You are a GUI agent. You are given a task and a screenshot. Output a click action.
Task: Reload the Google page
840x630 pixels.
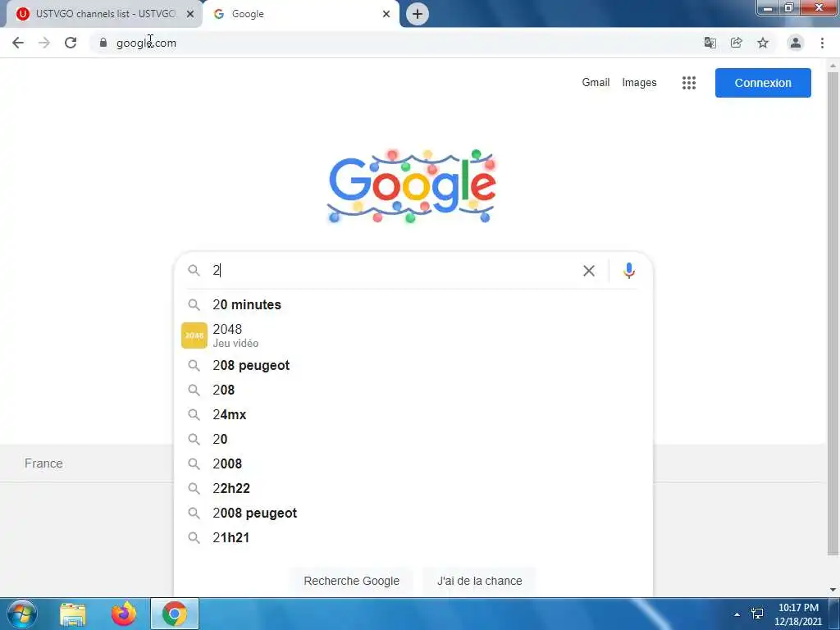(71, 43)
